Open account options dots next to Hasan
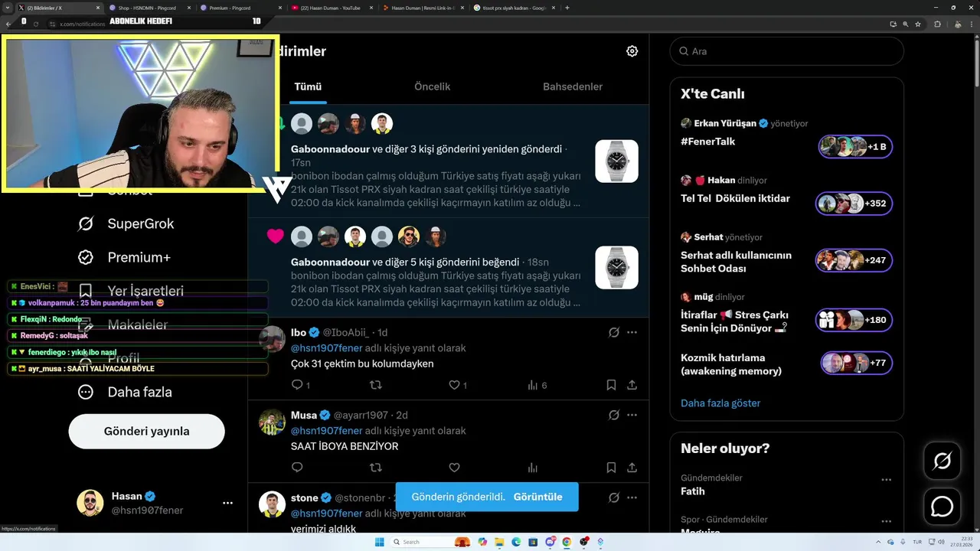The width and height of the screenshot is (980, 551). pos(227,503)
